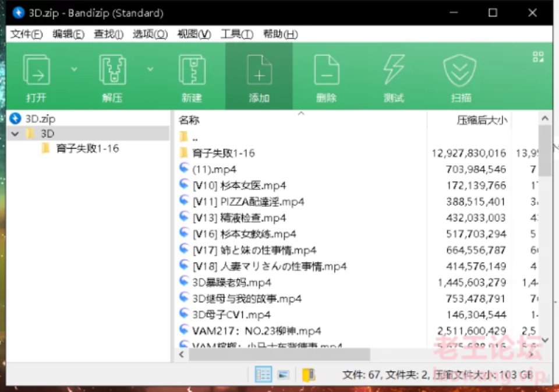This screenshot has width=559, height=392.
Task: Select the file [V13] 精液检查.mp4
Action: pos(239,218)
